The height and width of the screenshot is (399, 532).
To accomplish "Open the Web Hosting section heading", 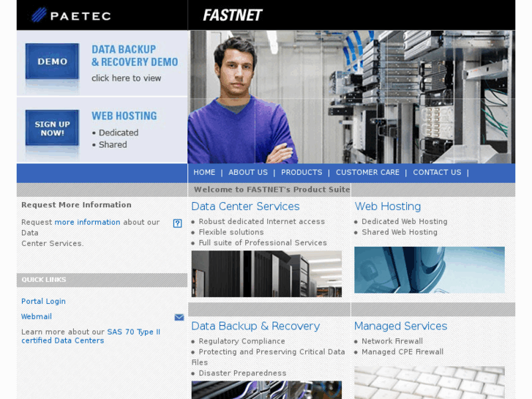I will 388,206.
